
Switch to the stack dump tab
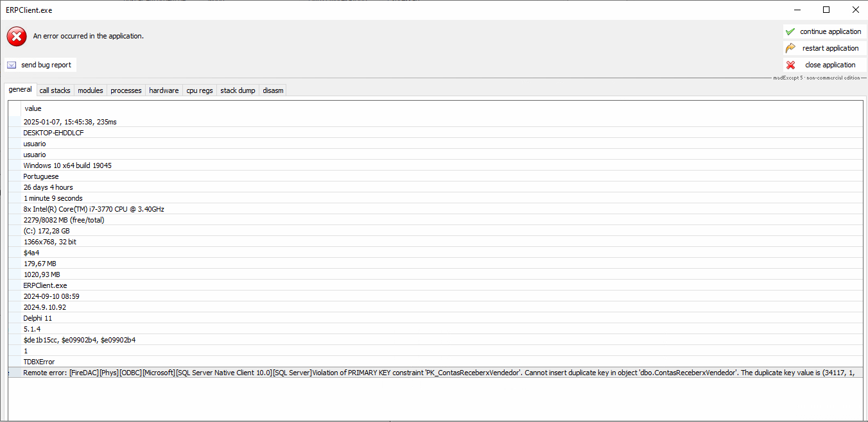(x=238, y=90)
